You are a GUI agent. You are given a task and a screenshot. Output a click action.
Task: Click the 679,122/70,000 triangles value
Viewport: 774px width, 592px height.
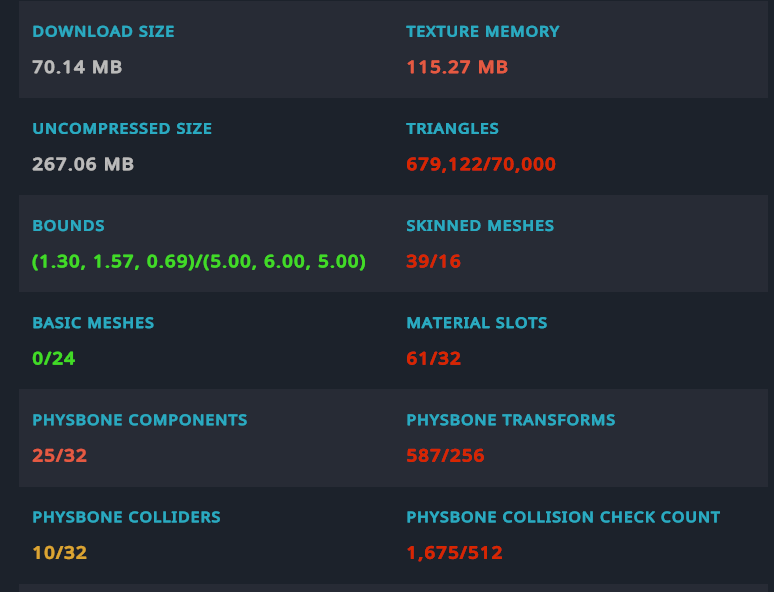481,164
